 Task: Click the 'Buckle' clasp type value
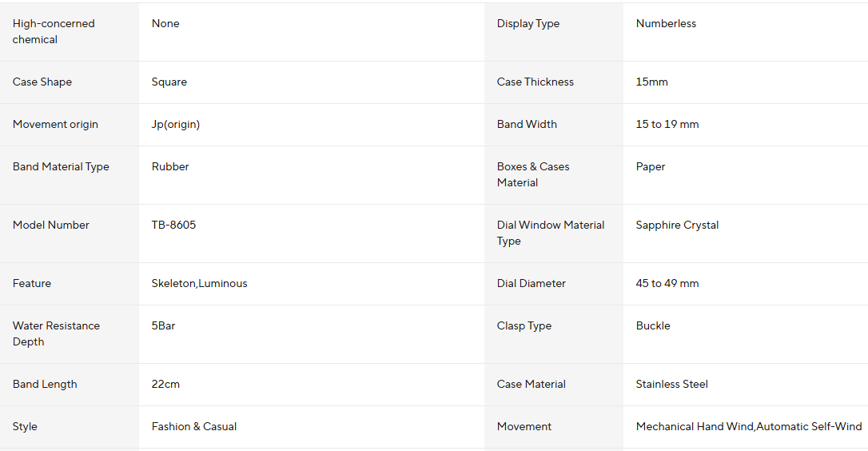coord(653,326)
